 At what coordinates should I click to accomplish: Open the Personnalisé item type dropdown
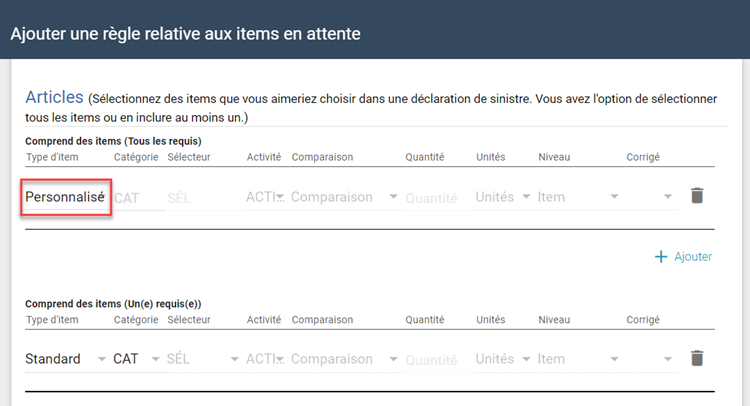pos(65,197)
